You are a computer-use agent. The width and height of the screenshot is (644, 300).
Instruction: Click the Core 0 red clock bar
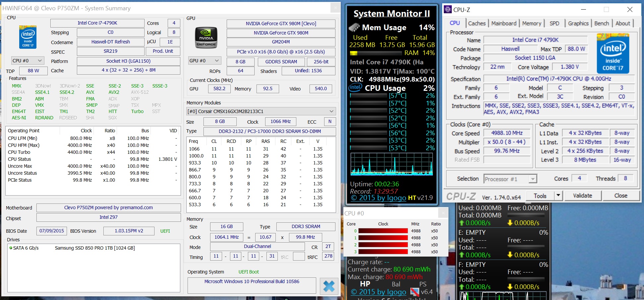click(x=383, y=231)
